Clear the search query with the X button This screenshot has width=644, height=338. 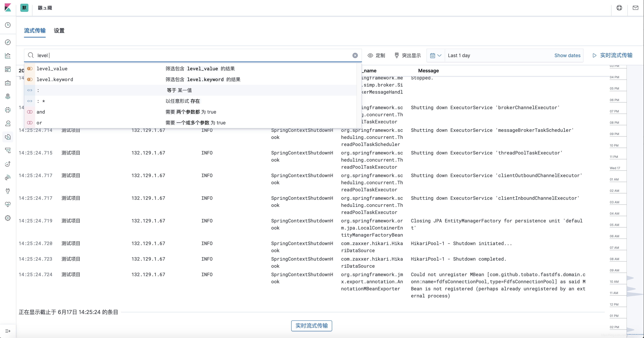pyautogui.click(x=355, y=55)
